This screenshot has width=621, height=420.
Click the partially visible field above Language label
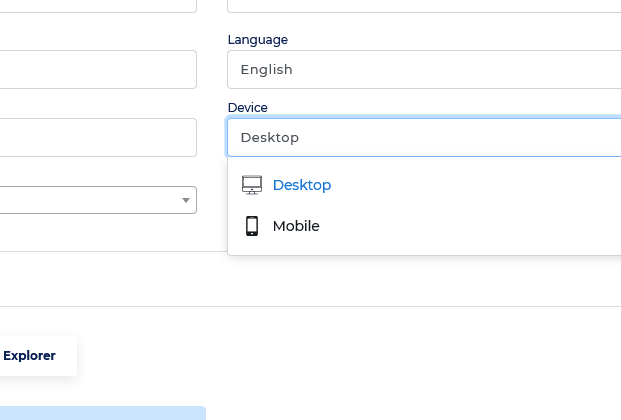424,6
